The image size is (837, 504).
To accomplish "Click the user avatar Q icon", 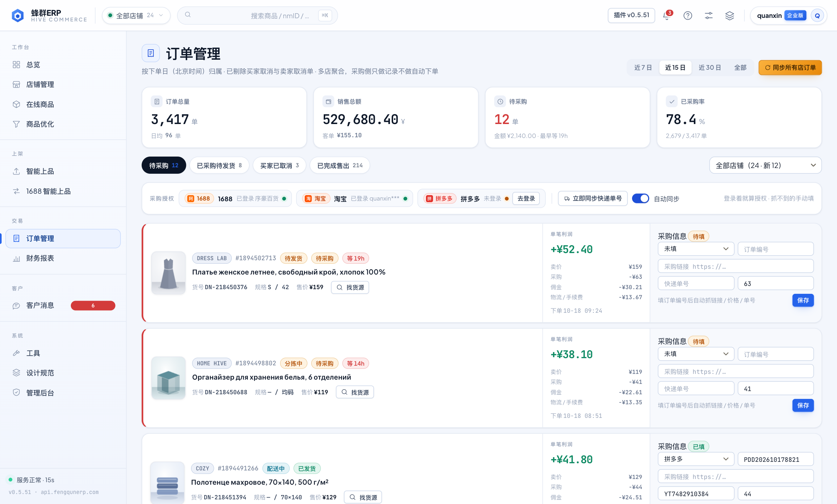I will point(817,16).
